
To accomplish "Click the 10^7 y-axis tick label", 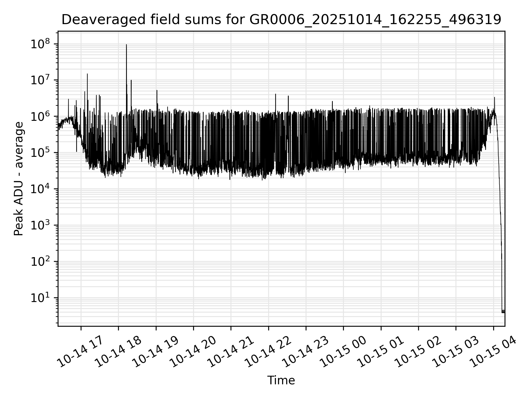I will pyautogui.click(x=41, y=80).
